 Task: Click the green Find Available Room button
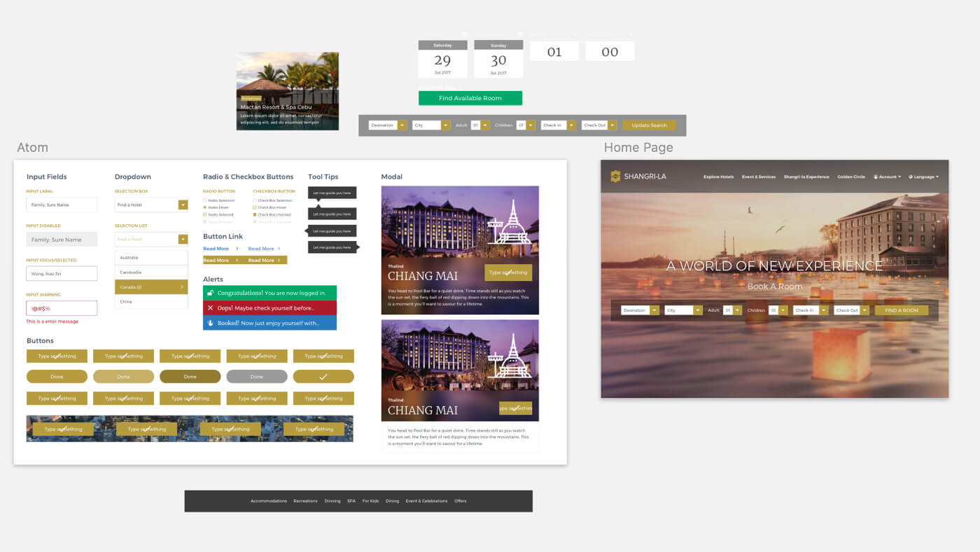point(470,98)
